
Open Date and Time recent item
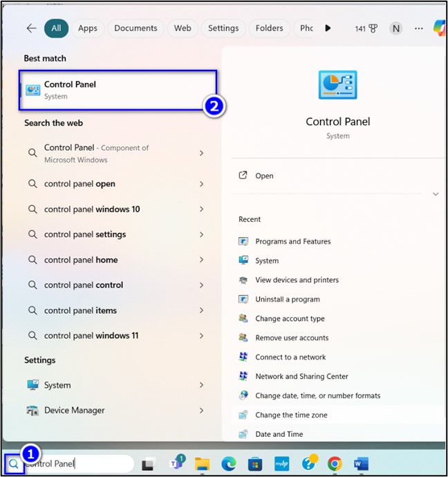pos(271,434)
